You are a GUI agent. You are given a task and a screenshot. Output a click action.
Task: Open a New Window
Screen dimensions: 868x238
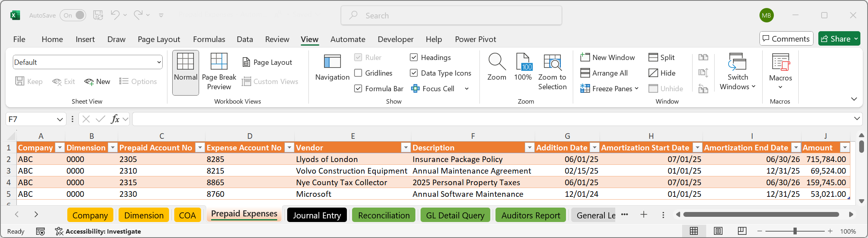[608, 58]
